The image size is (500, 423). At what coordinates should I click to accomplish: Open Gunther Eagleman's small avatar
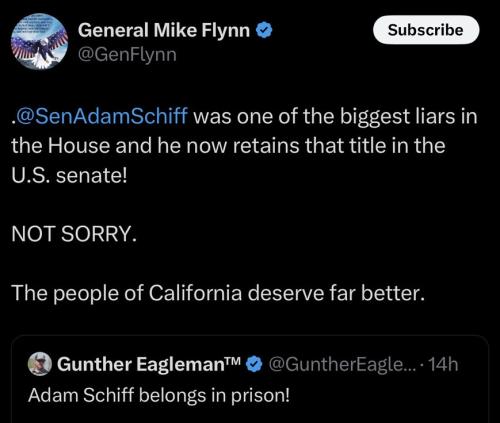[40, 364]
